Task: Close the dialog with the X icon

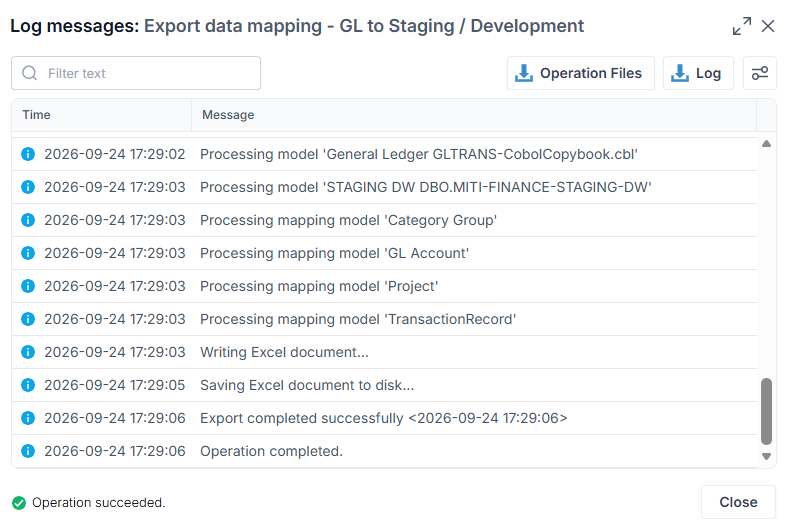Action: click(768, 26)
